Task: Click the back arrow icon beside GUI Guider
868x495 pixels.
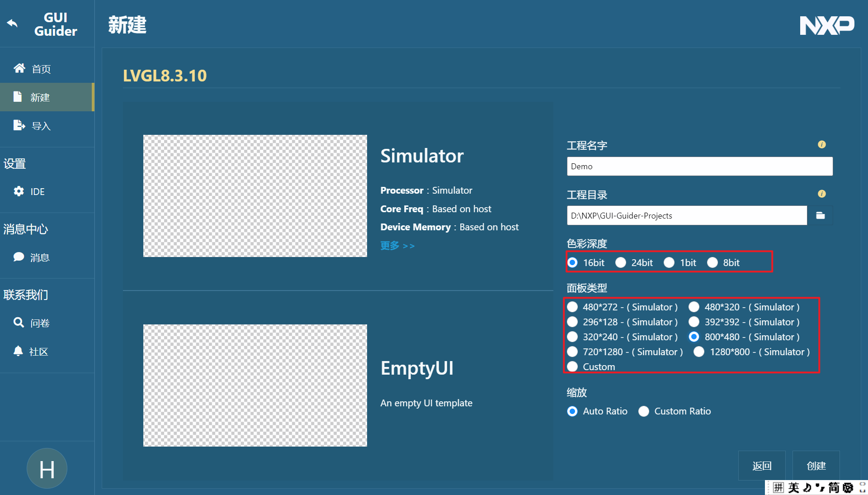Action: tap(12, 24)
